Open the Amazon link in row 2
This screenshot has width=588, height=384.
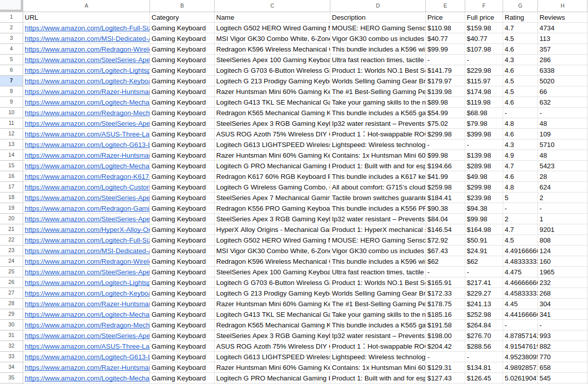point(87,28)
